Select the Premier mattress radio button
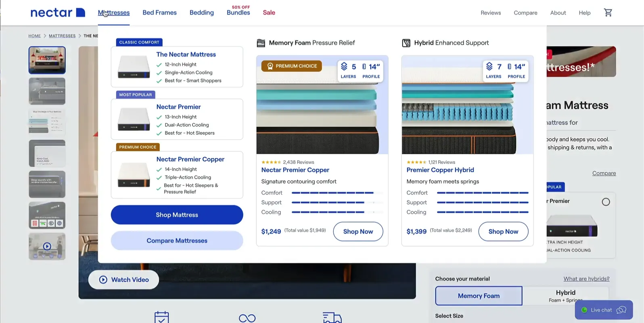 click(x=606, y=202)
